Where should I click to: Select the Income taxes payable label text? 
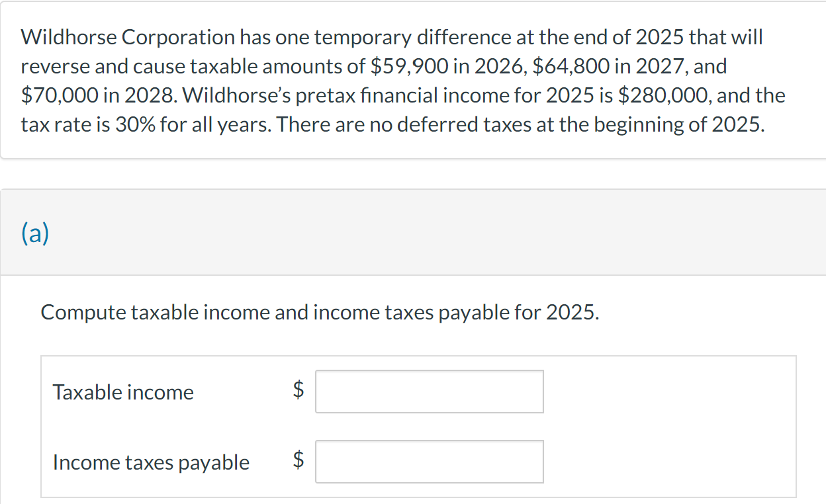(x=151, y=462)
